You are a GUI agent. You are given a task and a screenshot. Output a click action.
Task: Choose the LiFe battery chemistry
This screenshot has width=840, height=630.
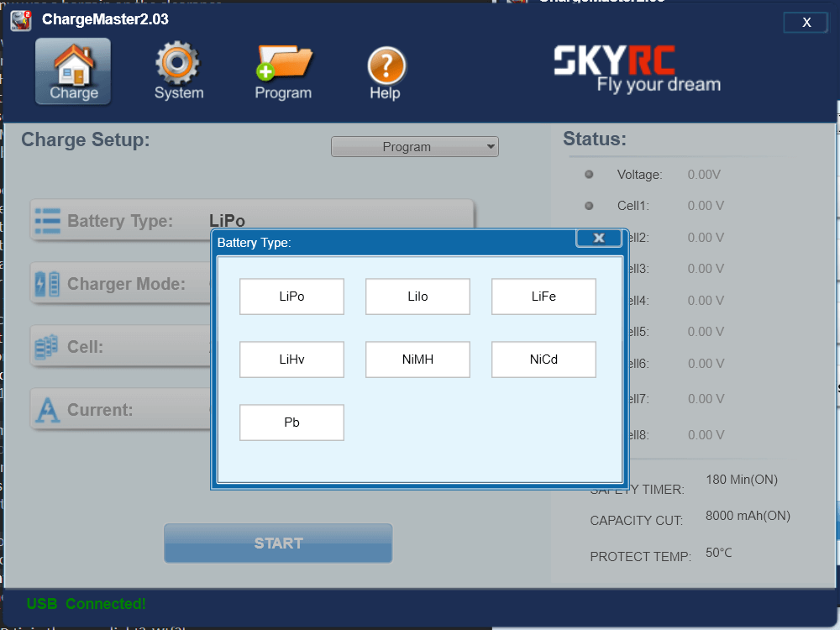543,296
